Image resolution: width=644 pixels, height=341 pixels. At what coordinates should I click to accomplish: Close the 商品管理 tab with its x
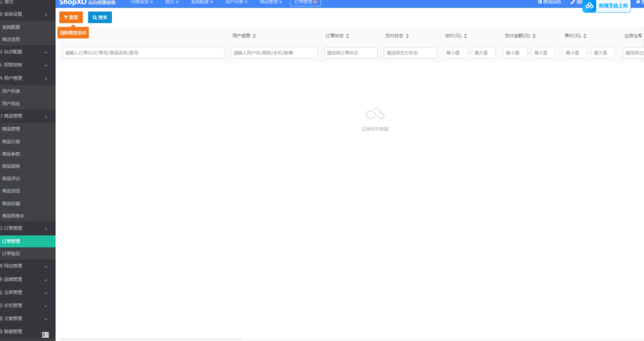point(280,2)
